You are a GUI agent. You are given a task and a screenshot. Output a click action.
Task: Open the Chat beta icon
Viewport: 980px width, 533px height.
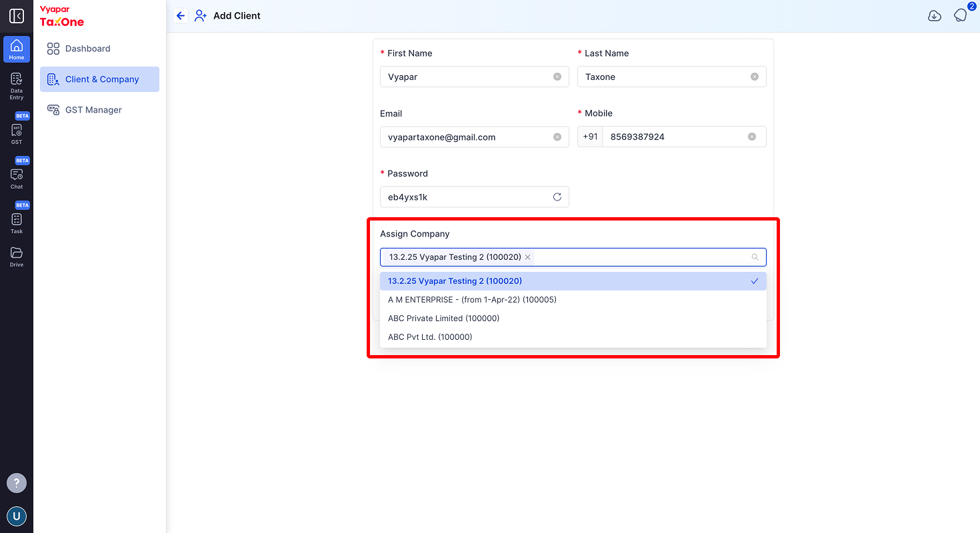17,174
